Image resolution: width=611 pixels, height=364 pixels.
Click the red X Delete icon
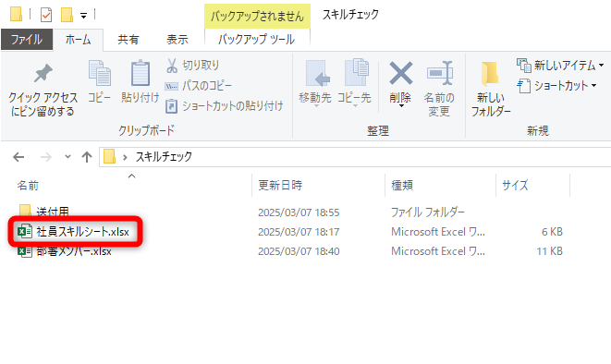click(401, 74)
